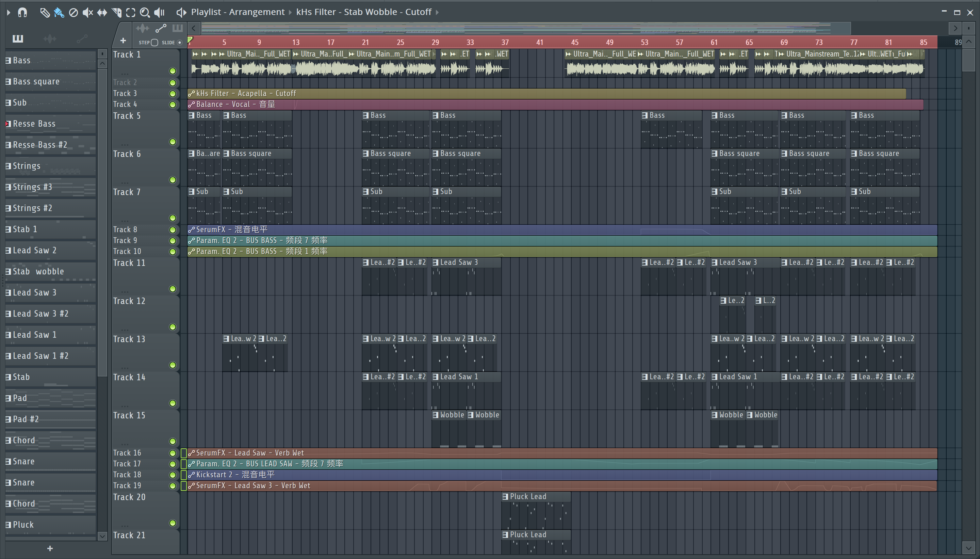The image size is (980, 559).
Task: Mute Track 11 using its green light
Action: coord(173,289)
